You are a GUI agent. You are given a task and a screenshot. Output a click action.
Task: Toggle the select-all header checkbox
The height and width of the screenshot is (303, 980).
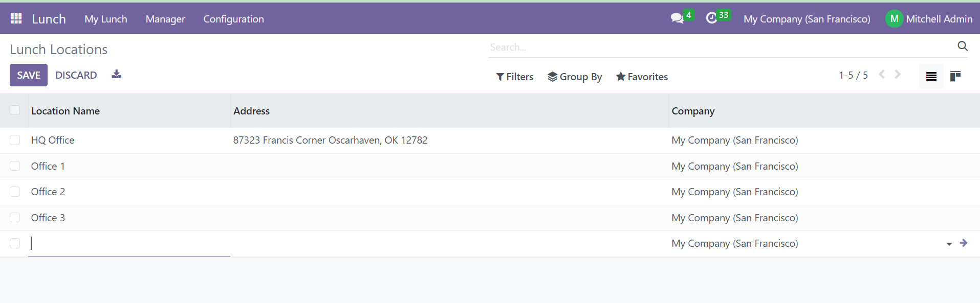(x=15, y=110)
